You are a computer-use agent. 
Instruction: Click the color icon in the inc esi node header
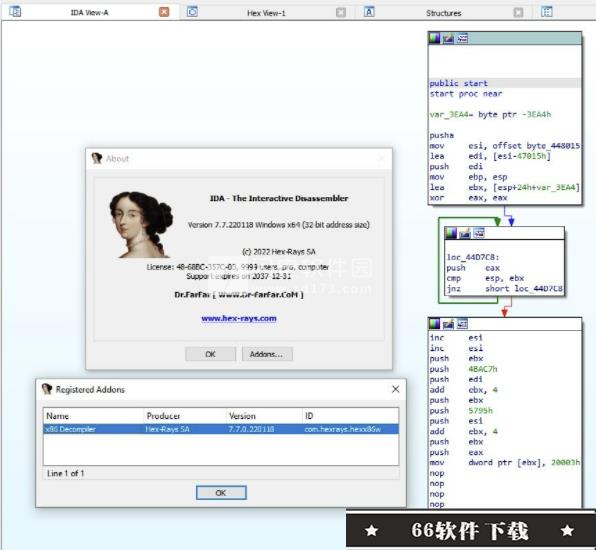(434, 324)
